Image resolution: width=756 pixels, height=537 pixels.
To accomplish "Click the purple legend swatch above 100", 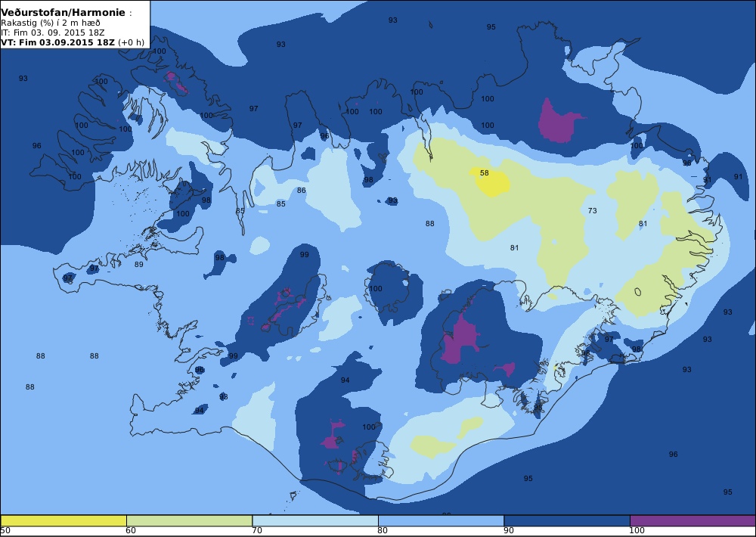I will (x=692, y=520).
